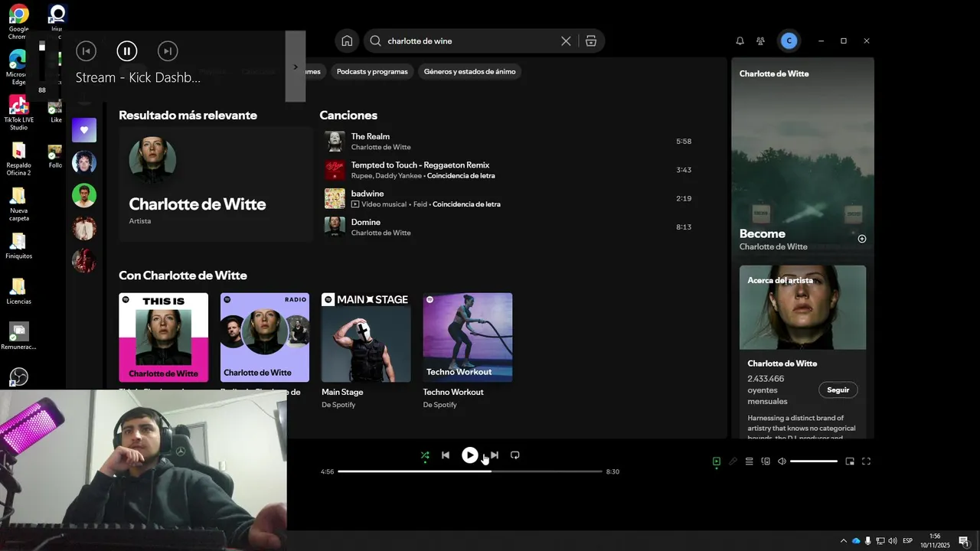This screenshot has height=551, width=980.
Task: Open the notifications bell in Spotify
Action: [x=740, y=41]
